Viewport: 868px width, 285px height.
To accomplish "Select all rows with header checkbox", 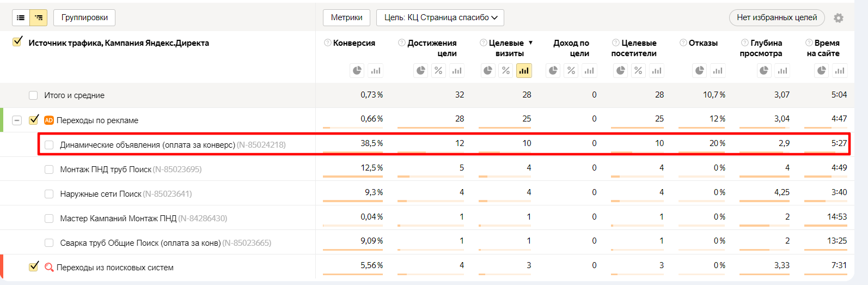I will [x=17, y=41].
